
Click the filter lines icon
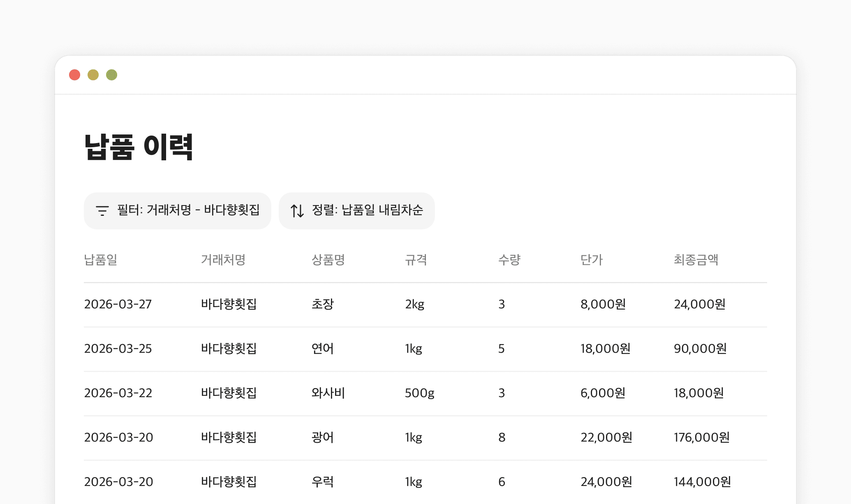(102, 210)
